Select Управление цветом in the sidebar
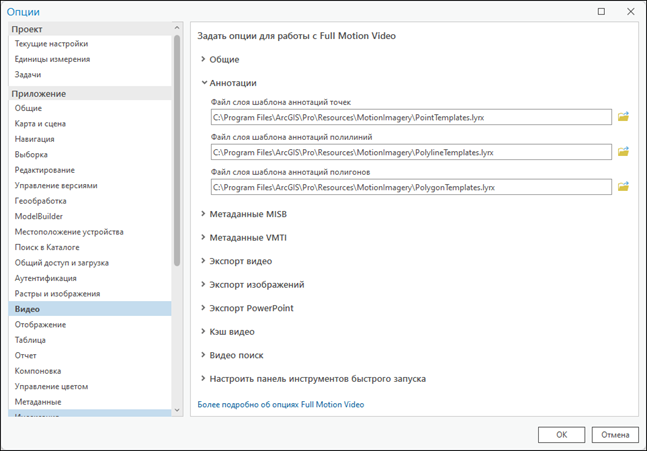Screen dimensions: 647x451 pyautogui.click(x=51, y=386)
